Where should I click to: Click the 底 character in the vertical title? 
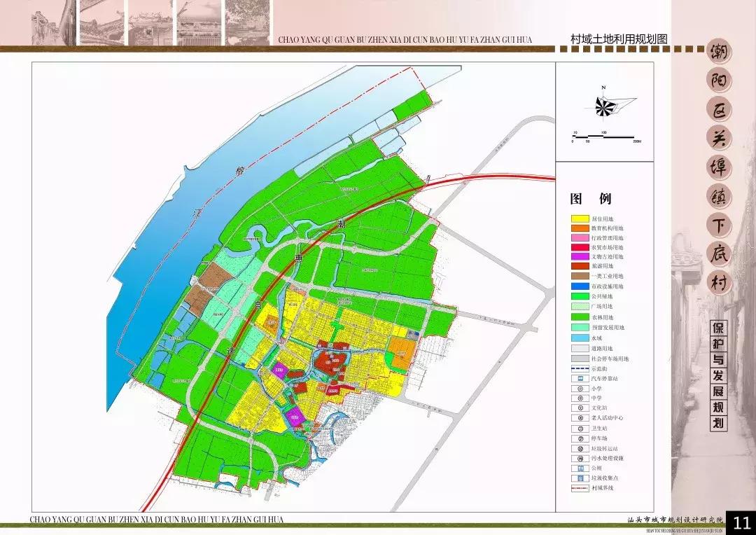(719, 255)
